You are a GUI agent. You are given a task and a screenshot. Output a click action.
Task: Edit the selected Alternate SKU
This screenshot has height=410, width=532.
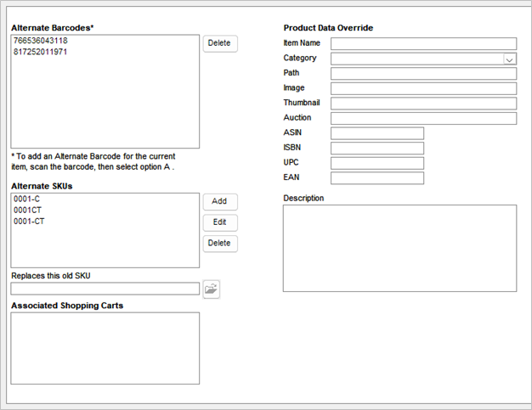tap(219, 222)
